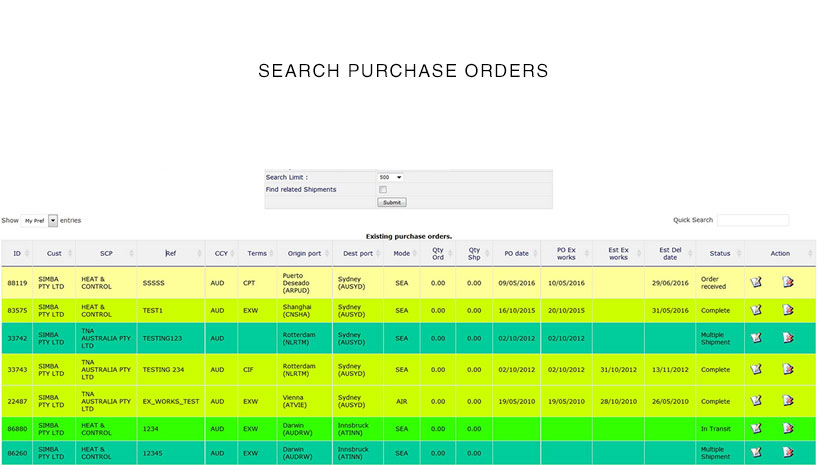
Task: Open the document icon for order 22487
Action: click(788, 401)
